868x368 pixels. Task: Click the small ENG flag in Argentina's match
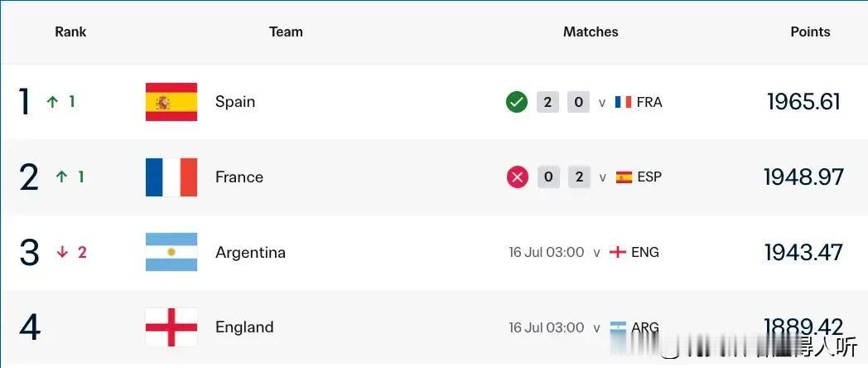pos(618,252)
